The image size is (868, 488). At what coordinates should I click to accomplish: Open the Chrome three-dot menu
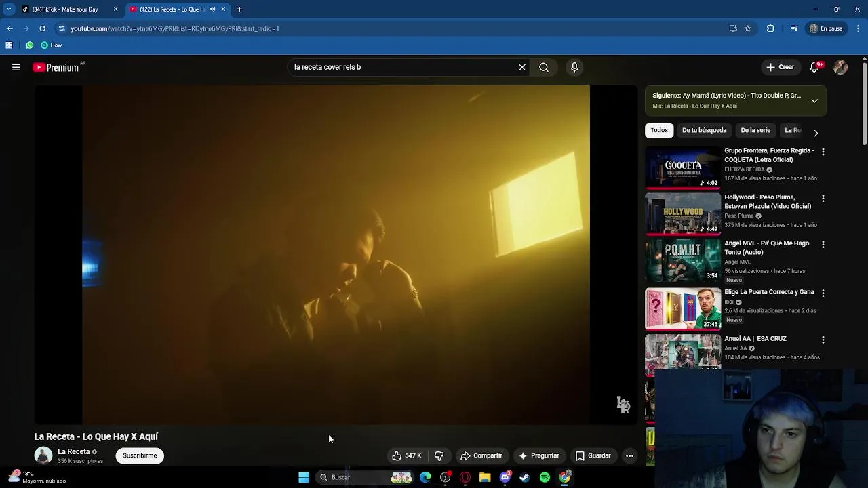[858, 28]
